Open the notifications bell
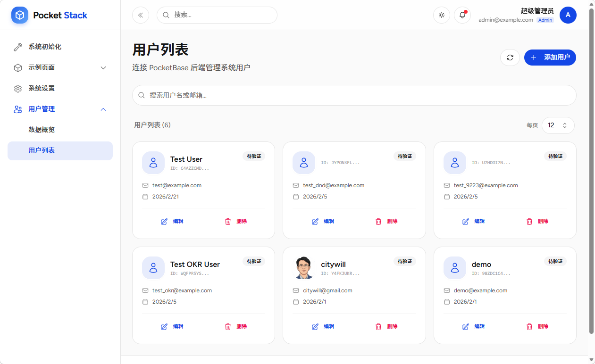Image resolution: width=595 pixels, height=364 pixels. click(x=462, y=15)
